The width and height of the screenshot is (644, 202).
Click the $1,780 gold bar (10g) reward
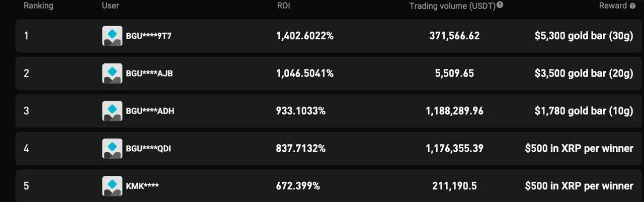[x=584, y=111]
